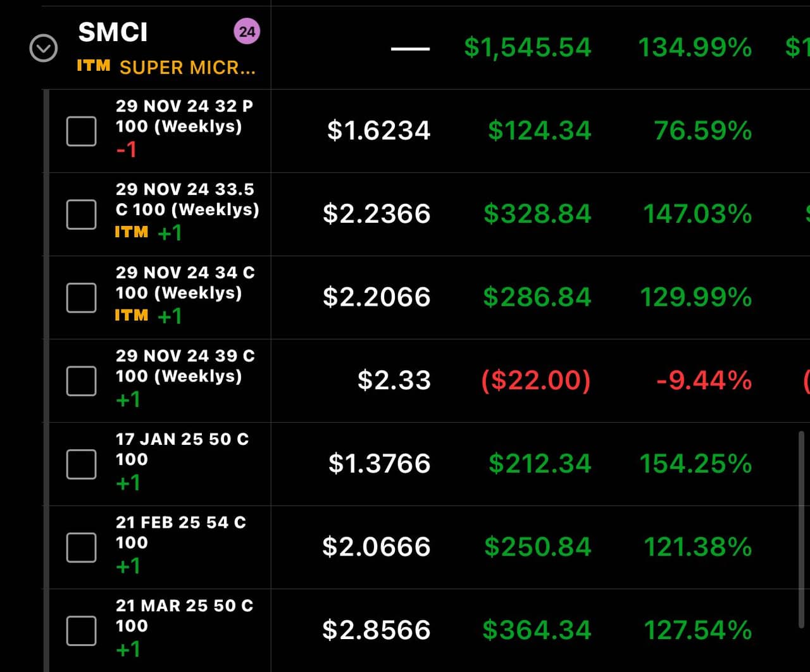Click the ITM tag on 33.5 C row
The height and width of the screenshot is (672, 810).
tap(131, 232)
